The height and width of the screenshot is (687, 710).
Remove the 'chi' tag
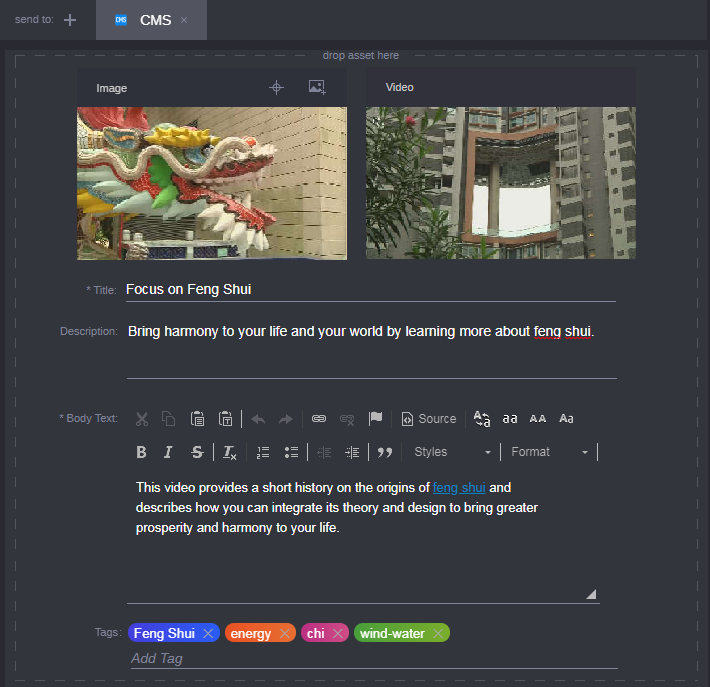coord(338,634)
